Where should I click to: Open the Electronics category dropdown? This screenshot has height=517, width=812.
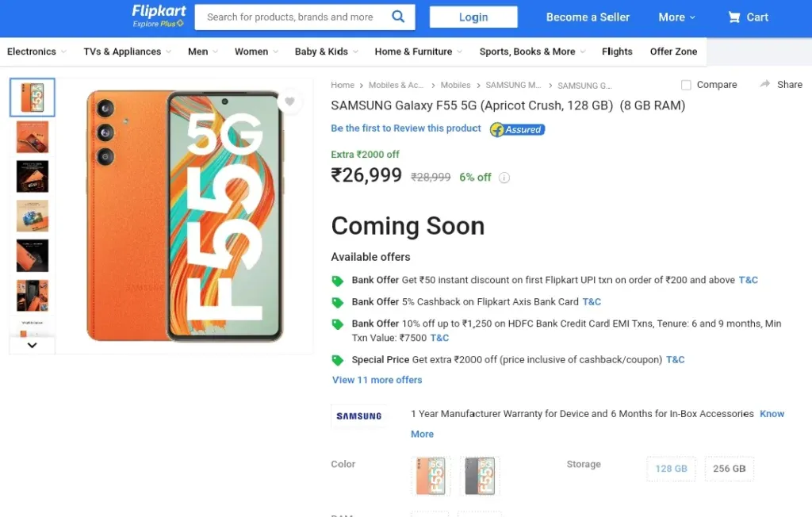point(36,52)
